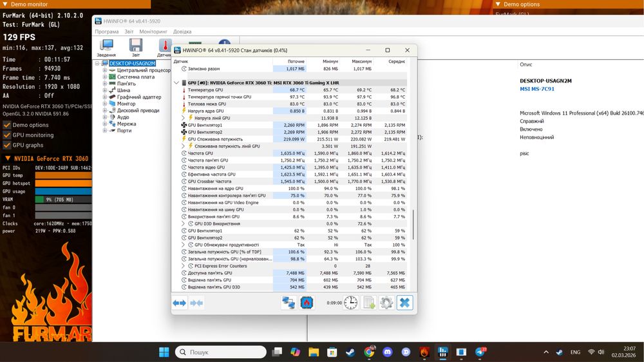This screenshot has height=362, width=644.
Task: Toggle the Demo options checkbox in FurMark
Action: pyautogui.click(x=7, y=125)
